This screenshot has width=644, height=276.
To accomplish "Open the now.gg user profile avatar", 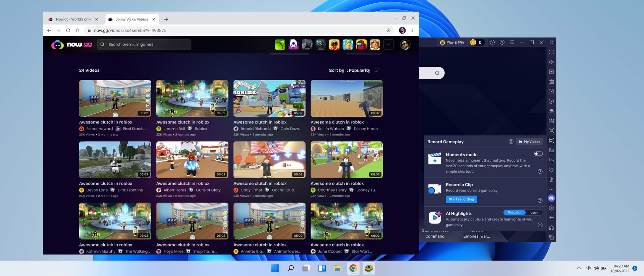I will (405, 45).
